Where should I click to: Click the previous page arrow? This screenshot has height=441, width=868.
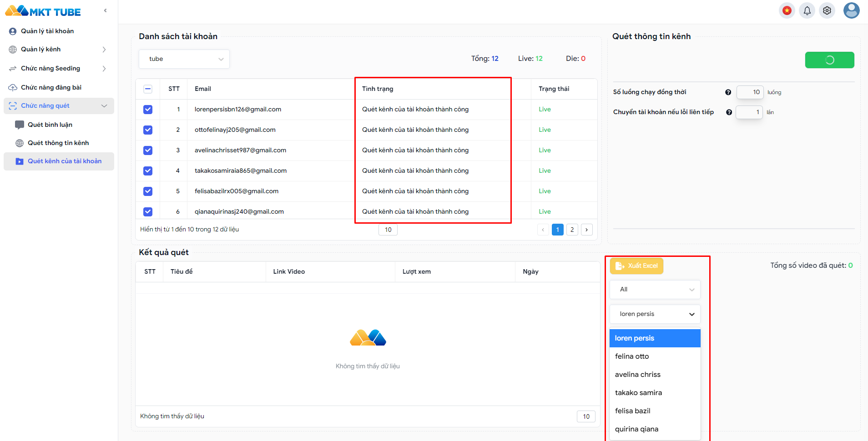pyautogui.click(x=543, y=230)
